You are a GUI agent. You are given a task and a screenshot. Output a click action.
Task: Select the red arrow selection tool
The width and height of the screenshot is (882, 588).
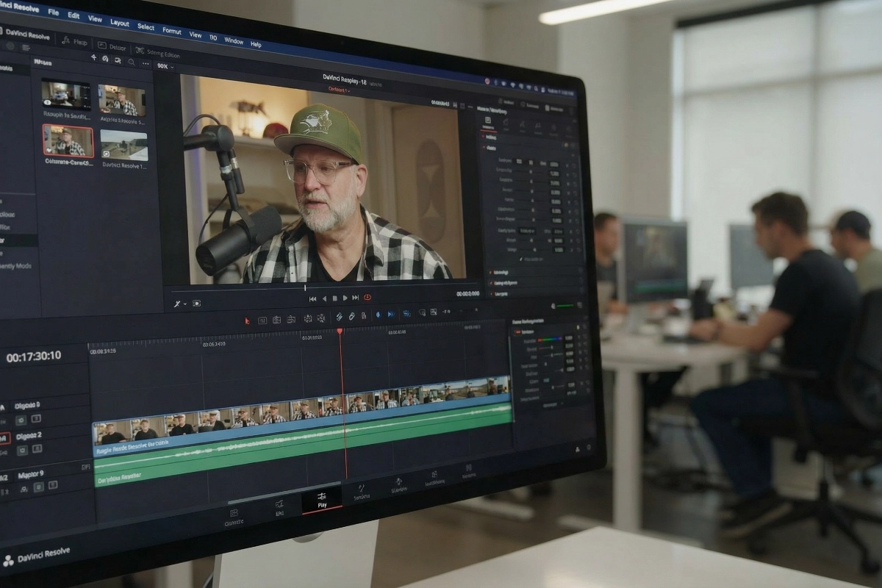coord(247,320)
